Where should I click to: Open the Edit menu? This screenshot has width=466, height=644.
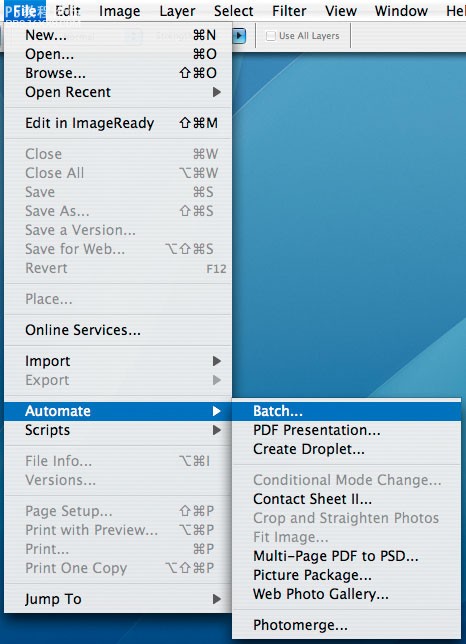pos(68,11)
